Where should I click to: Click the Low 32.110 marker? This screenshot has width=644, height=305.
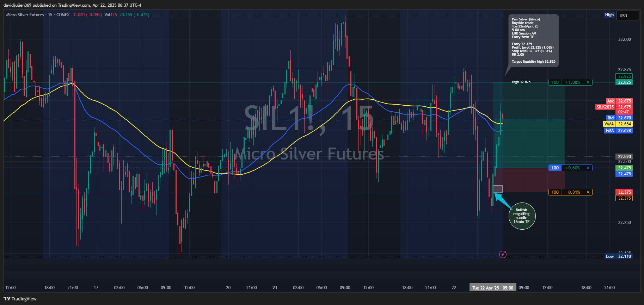pyautogui.click(x=619, y=256)
